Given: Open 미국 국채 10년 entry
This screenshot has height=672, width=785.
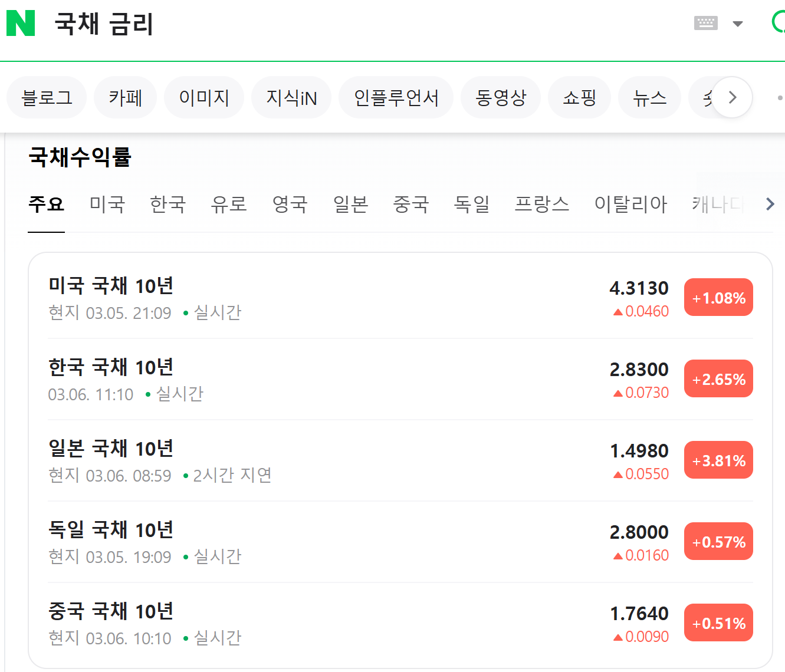Looking at the screenshot, I should (400, 298).
